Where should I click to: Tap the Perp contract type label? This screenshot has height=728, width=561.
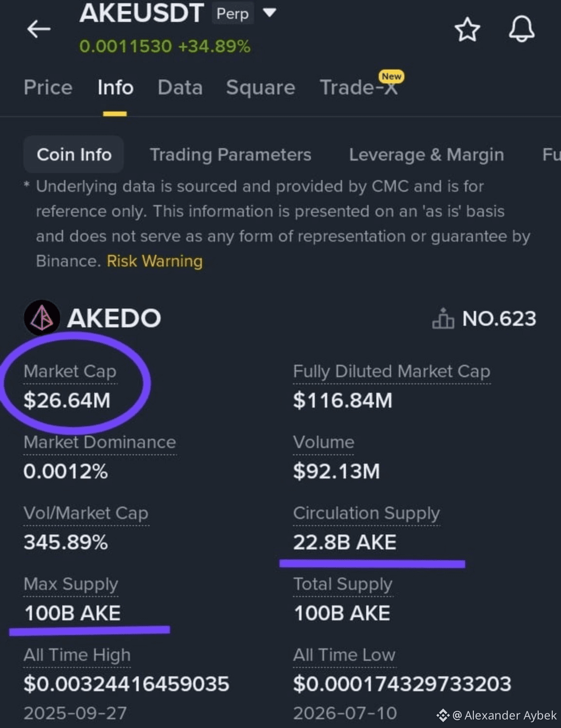(232, 14)
